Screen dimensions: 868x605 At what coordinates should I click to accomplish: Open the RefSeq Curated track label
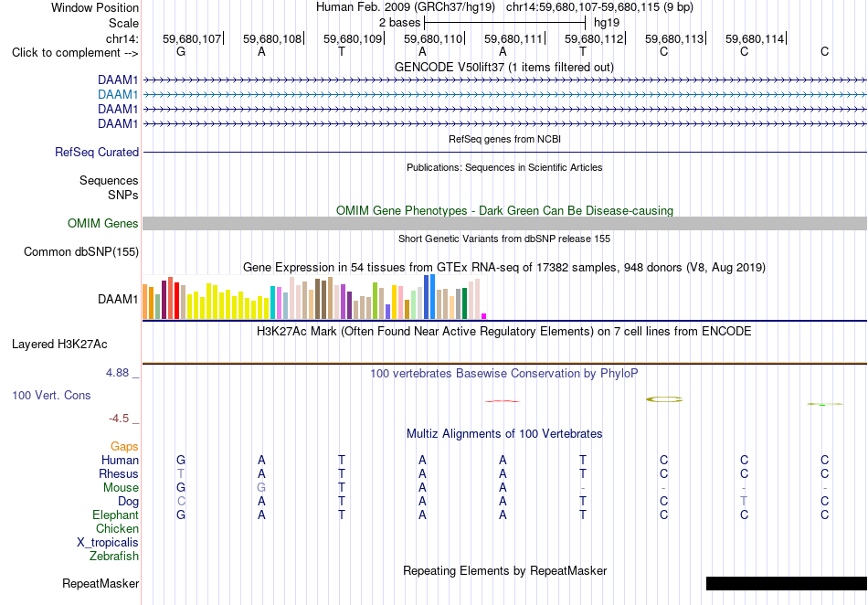[x=97, y=153]
